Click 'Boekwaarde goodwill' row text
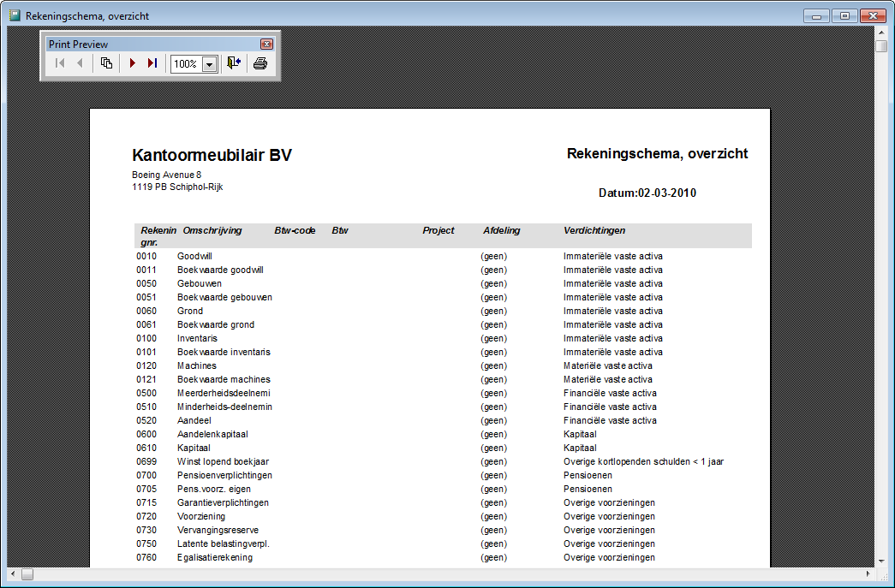 click(x=220, y=270)
